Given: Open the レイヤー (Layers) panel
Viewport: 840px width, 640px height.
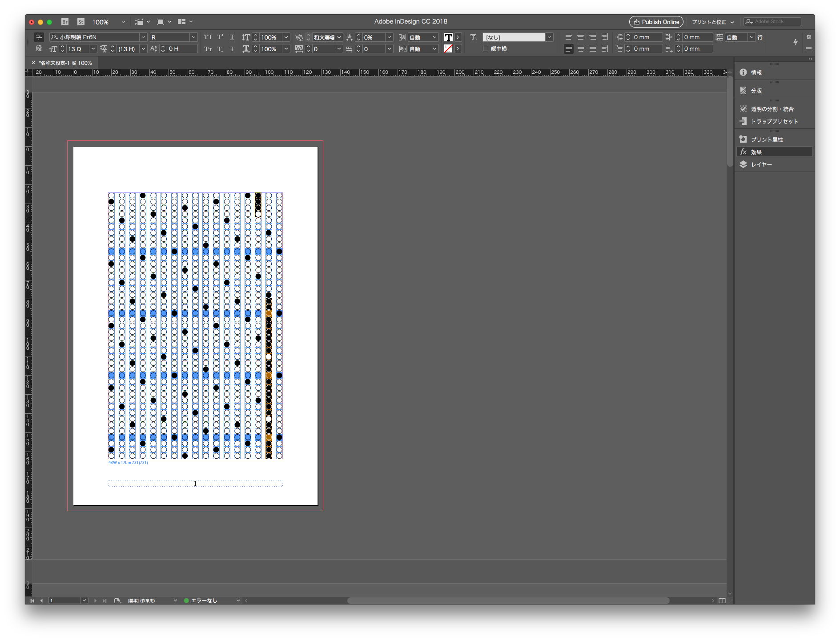Looking at the screenshot, I should pos(774,164).
